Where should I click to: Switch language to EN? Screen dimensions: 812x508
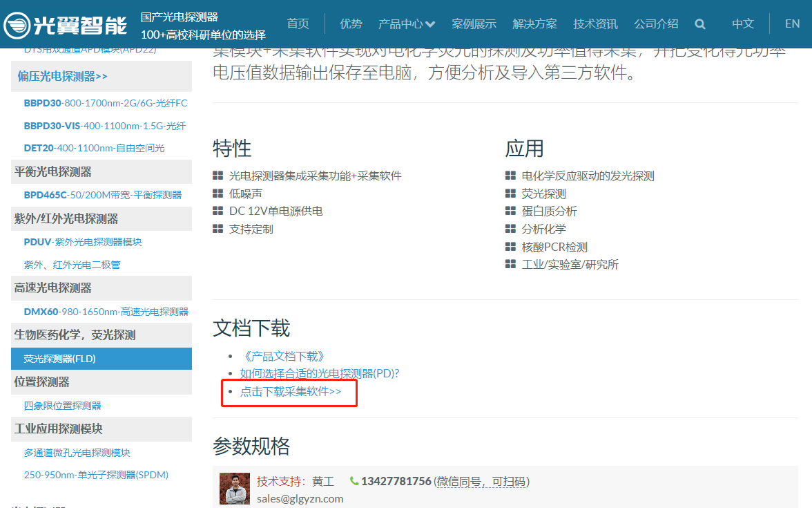[x=792, y=24]
